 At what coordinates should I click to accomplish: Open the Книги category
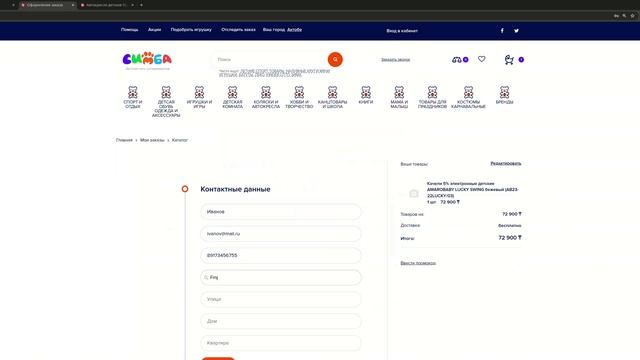pos(366,95)
